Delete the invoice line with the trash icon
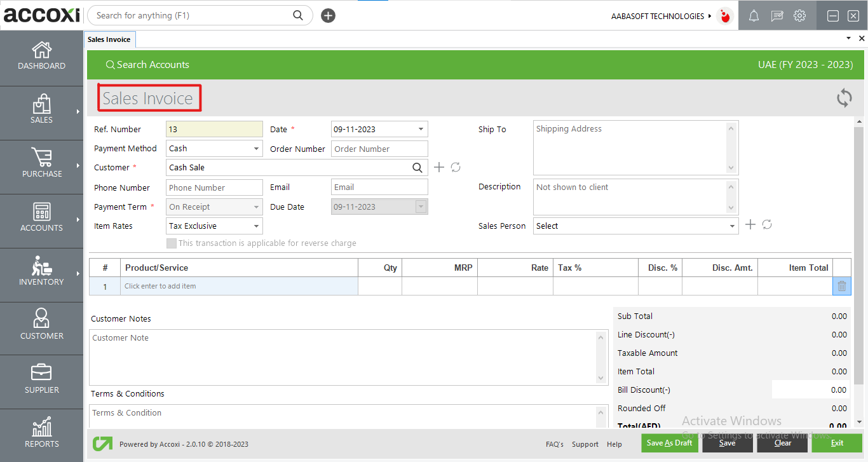868x462 pixels. [x=841, y=286]
